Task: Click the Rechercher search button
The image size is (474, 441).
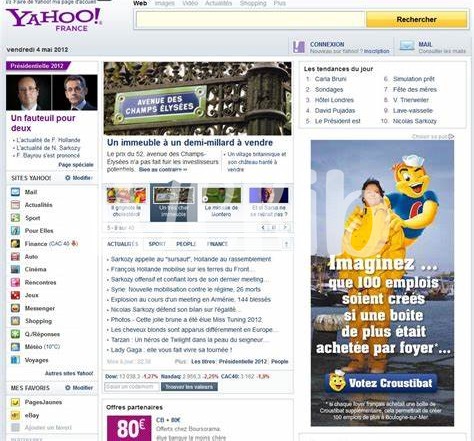Action: 417,20
